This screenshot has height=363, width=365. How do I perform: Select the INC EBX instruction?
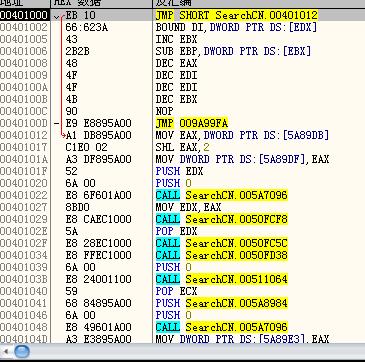click(176, 39)
